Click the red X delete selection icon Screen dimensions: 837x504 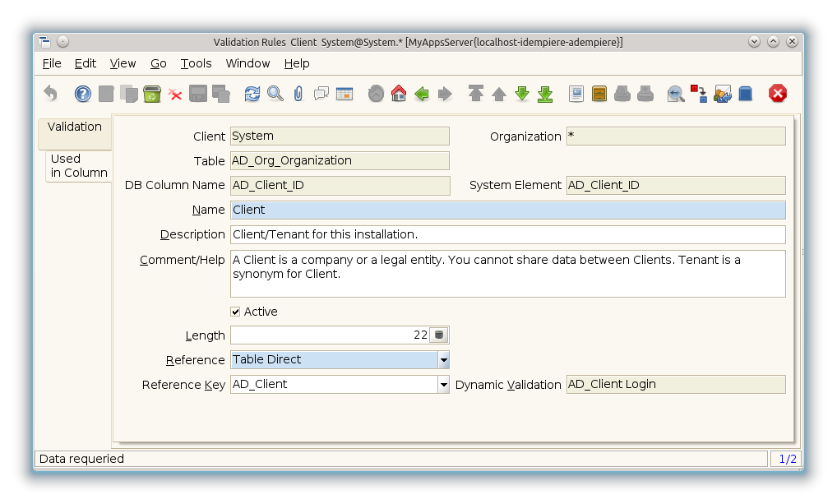coord(175,94)
